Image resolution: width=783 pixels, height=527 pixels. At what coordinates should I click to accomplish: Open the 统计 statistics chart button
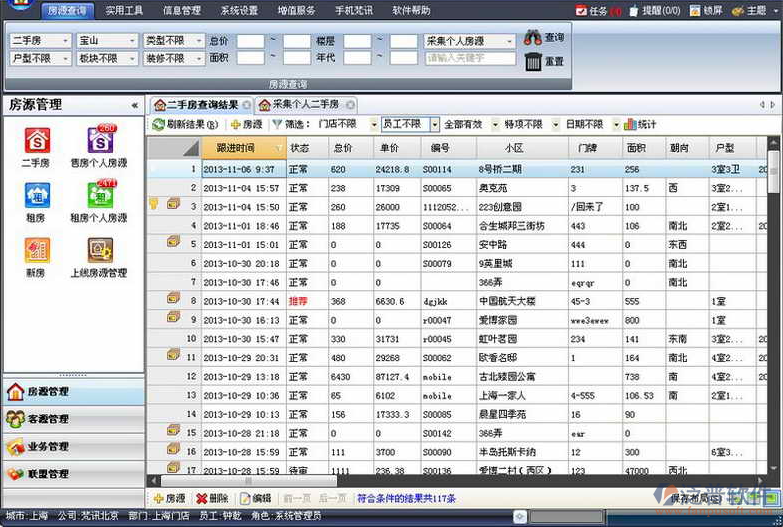click(x=640, y=125)
